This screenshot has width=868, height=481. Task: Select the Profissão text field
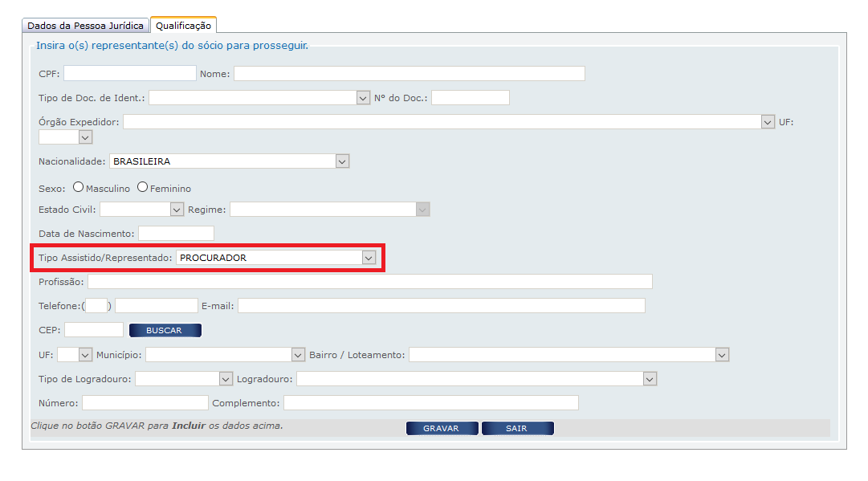coord(369,282)
